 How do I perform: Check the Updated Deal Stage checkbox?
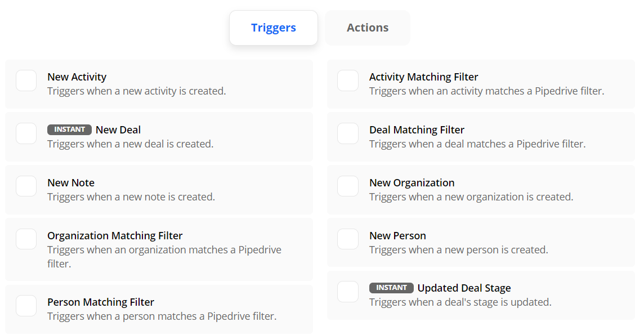click(x=348, y=292)
